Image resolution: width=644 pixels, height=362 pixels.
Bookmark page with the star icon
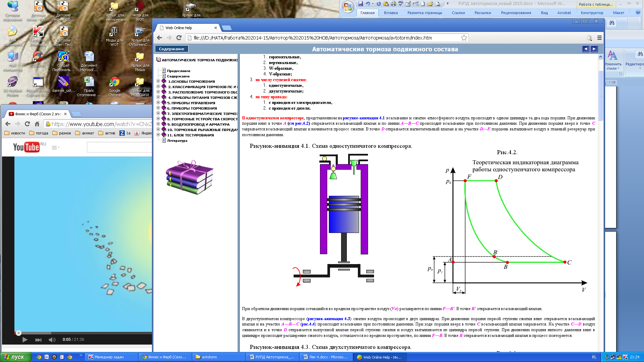point(464,38)
